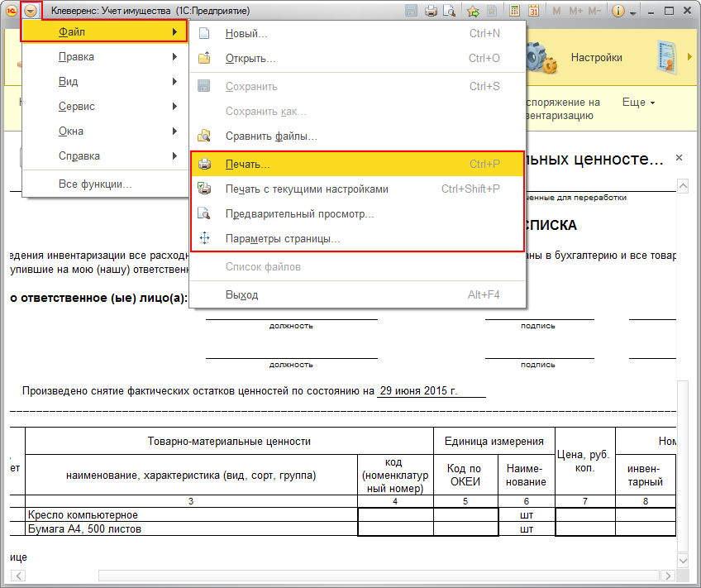Expand the Окна submenu arrow
701x588 pixels.
[x=174, y=131]
